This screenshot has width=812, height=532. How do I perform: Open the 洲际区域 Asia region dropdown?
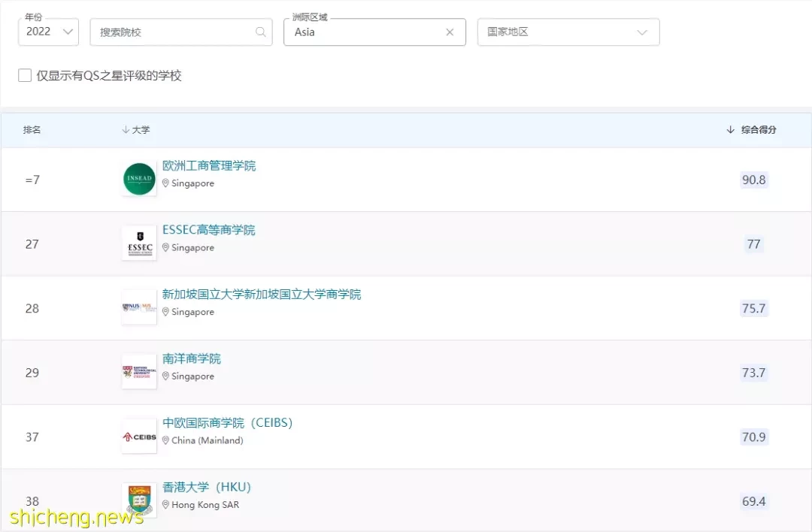[374, 32]
